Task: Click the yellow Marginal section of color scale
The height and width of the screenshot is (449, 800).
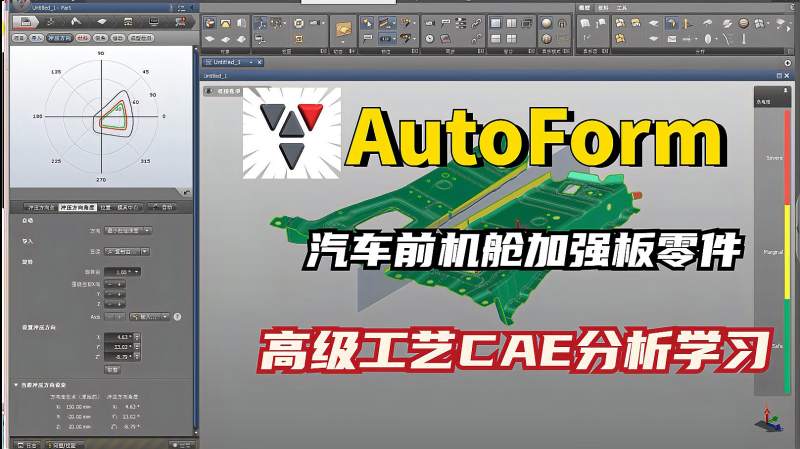Action: coord(787,252)
